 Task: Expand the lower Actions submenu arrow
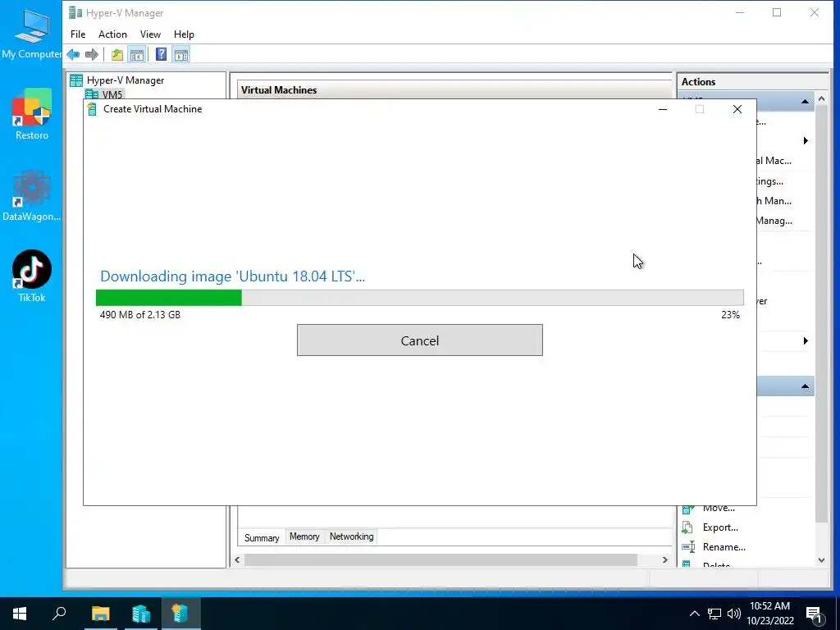[806, 340]
